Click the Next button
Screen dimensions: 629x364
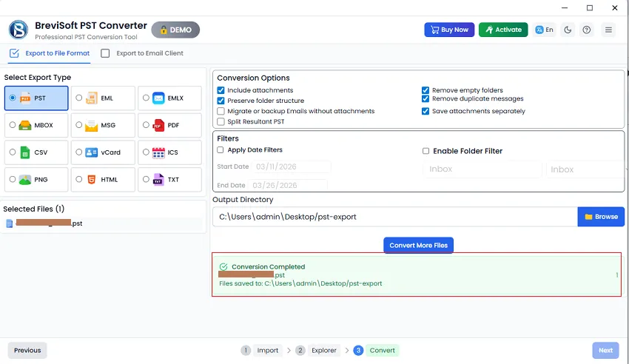605,351
